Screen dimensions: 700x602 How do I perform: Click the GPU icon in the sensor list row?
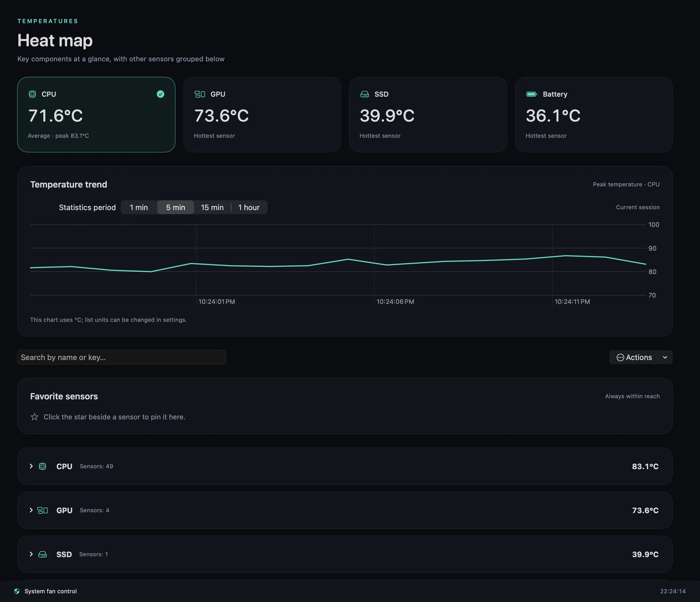click(42, 510)
